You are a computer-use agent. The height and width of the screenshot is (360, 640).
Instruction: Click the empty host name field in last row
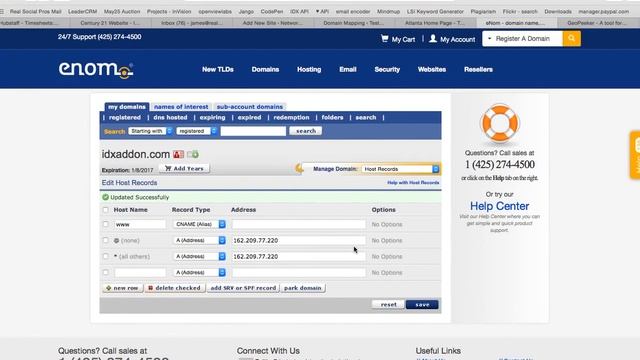[x=140, y=272]
